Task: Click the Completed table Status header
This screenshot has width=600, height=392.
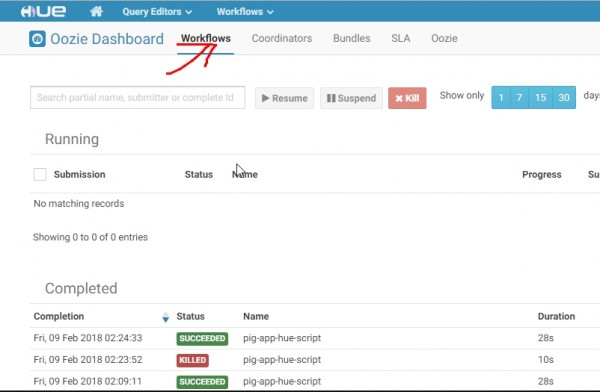Action: tap(190, 317)
